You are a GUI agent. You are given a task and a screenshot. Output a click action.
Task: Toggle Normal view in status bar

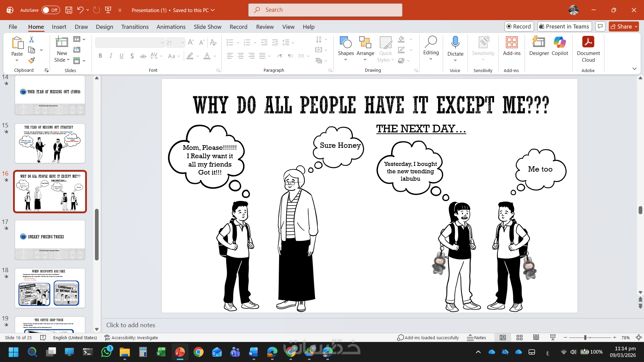503,338
